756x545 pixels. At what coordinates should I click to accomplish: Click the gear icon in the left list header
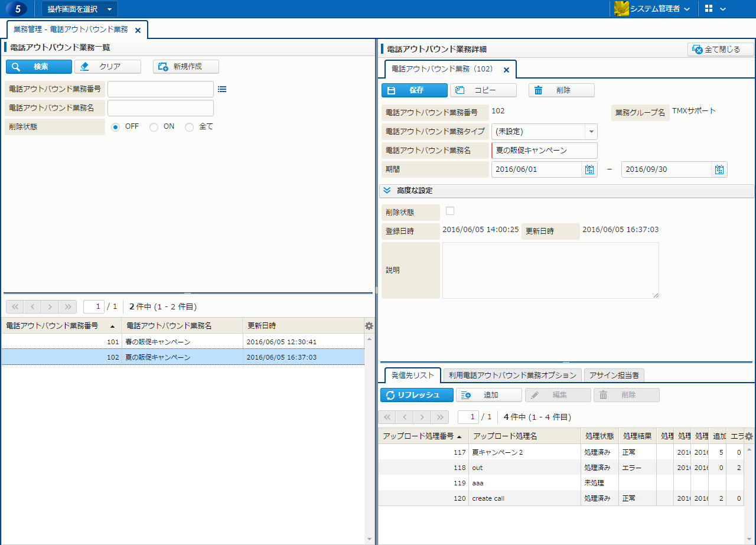point(369,325)
